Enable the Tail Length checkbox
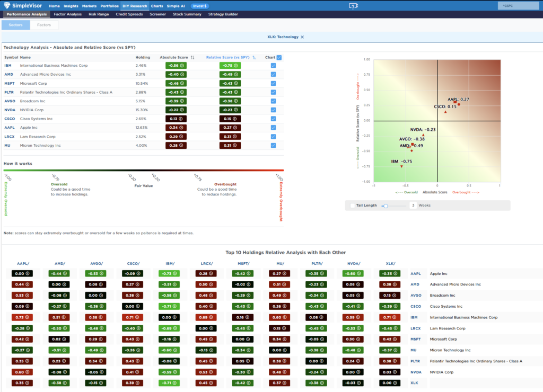 352,205
